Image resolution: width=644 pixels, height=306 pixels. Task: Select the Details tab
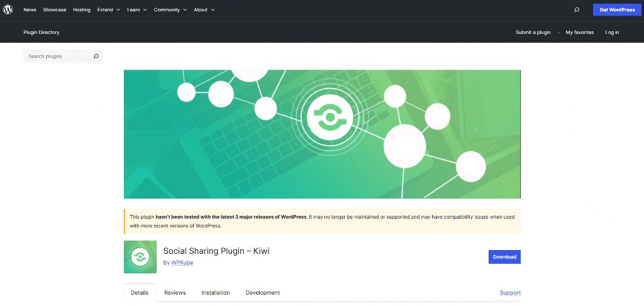(x=140, y=292)
